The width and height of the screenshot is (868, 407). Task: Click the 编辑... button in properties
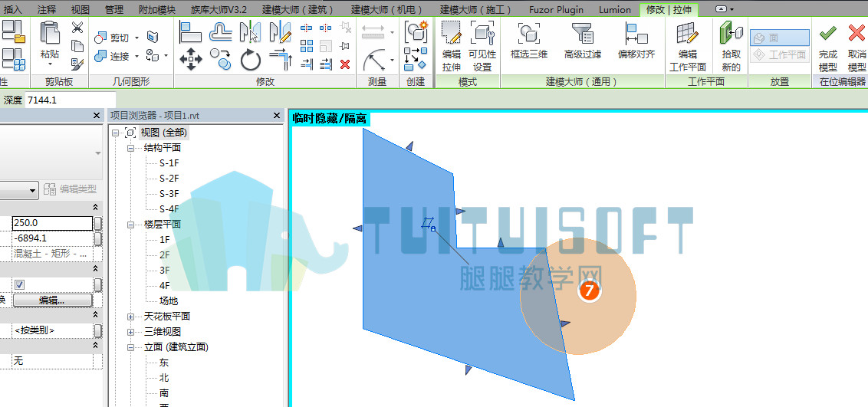[x=52, y=300]
